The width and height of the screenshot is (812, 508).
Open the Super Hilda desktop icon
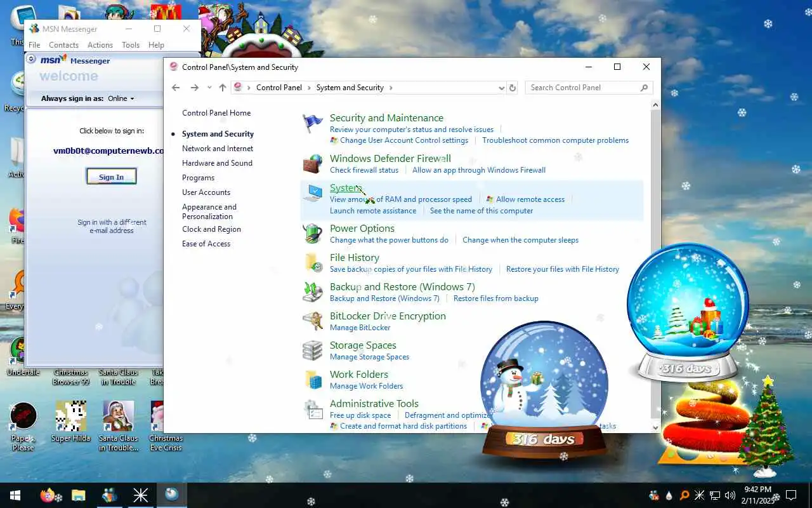70,422
